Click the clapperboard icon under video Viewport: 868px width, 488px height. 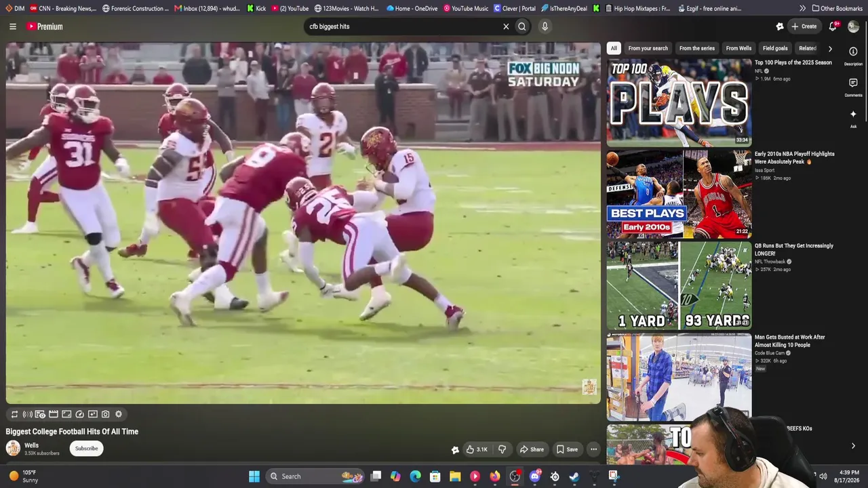click(54, 414)
